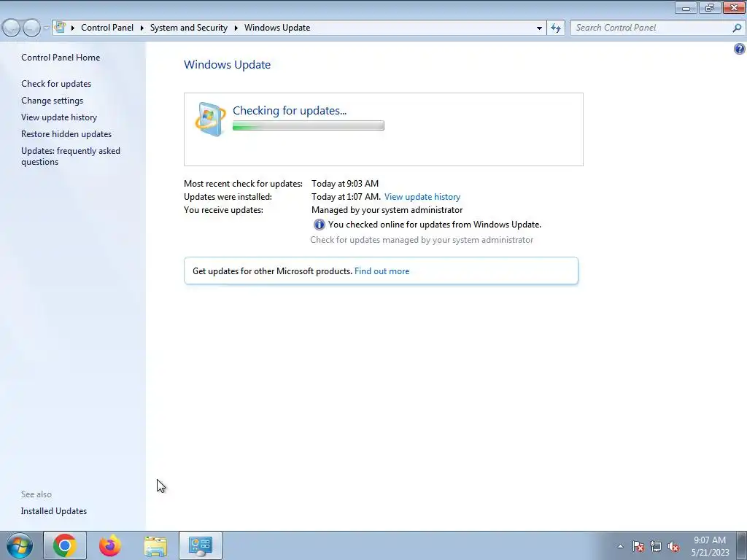Open Action Center flag icon
The image size is (747, 560).
pyautogui.click(x=638, y=546)
